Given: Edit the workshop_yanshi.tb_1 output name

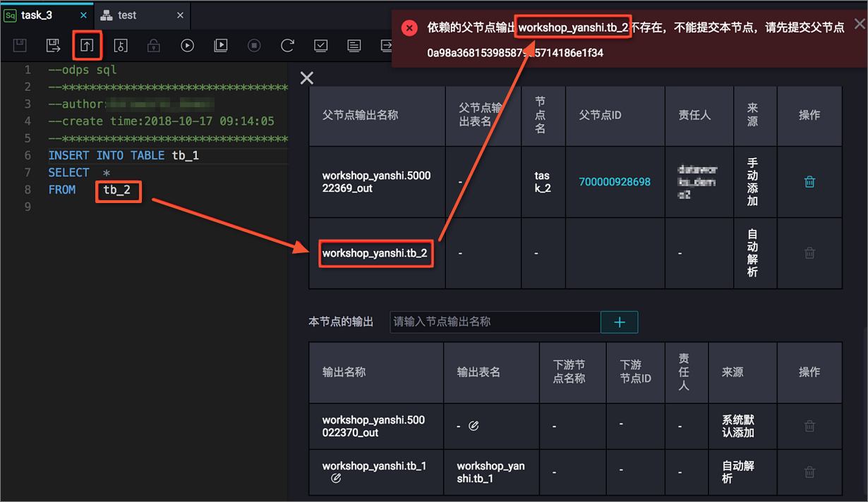Looking at the screenshot, I should coord(336,478).
